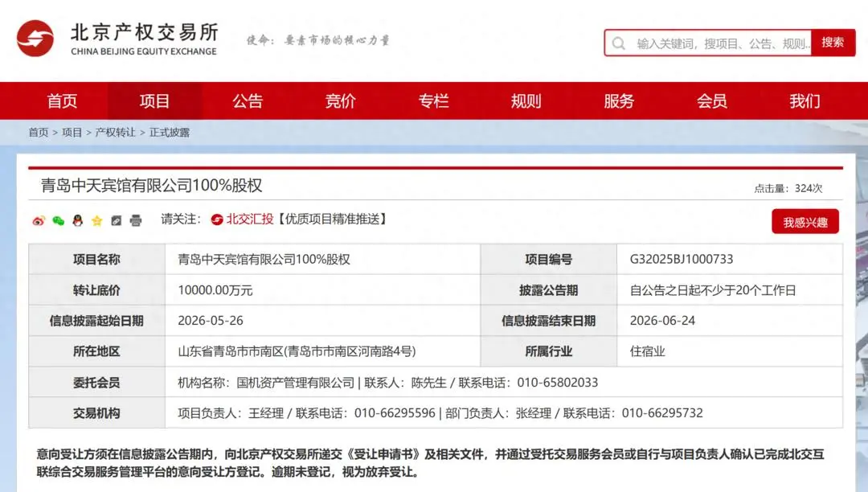Open the 竞价 navigation tab
The height and width of the screenshot is (492, 868).
pos(341,100)
